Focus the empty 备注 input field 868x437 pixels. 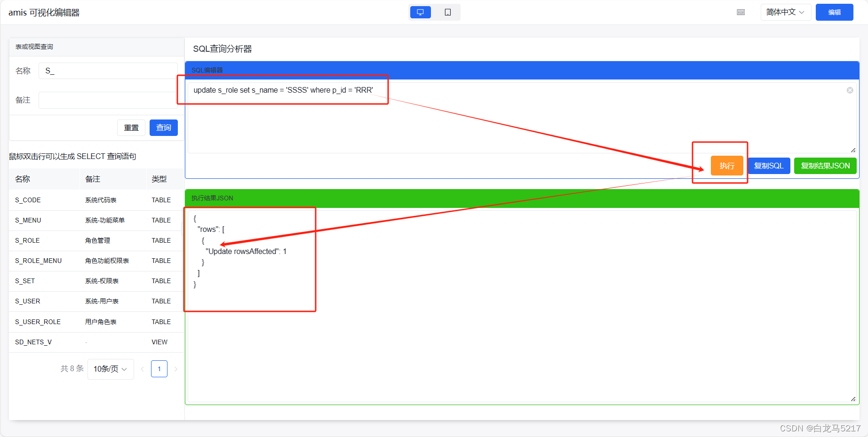pos(108,100)
